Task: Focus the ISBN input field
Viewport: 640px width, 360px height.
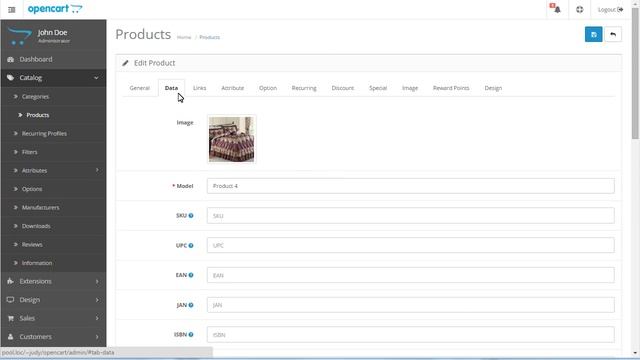Action: 411,335
